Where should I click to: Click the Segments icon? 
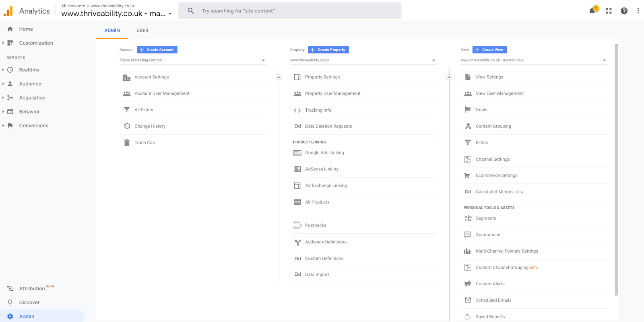[x=468, y=218]
